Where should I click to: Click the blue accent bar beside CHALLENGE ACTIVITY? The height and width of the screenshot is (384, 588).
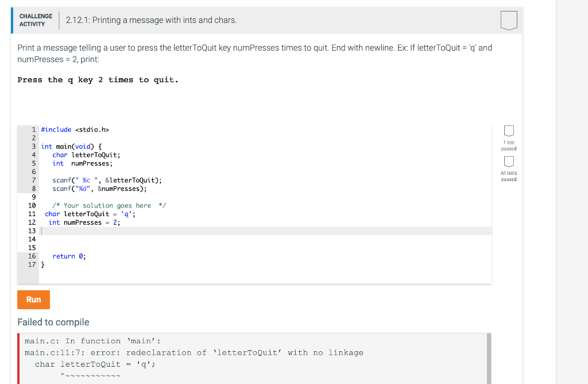click(x=13, y=20)
